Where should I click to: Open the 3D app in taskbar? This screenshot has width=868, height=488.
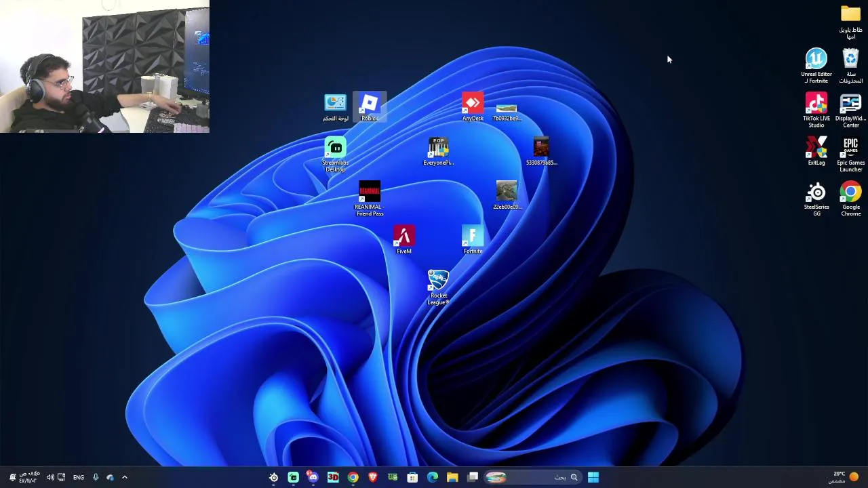tap(333, 477)
